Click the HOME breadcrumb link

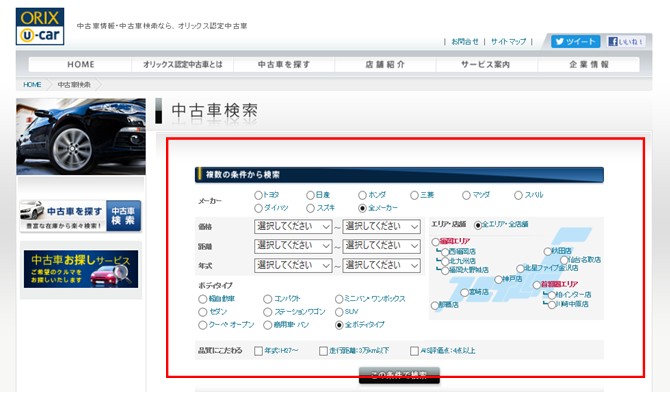32,85
